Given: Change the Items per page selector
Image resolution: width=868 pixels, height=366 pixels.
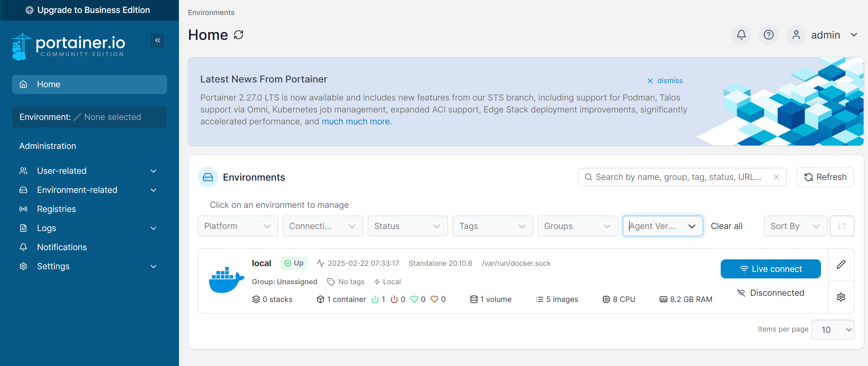Looking at the screenshot, I should point(833,330).
